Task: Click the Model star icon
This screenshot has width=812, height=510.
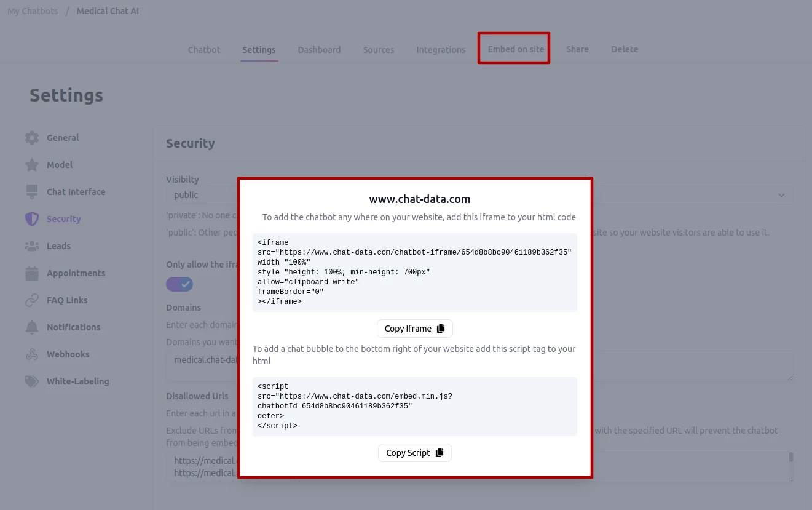Action: (x=32, y=165)
